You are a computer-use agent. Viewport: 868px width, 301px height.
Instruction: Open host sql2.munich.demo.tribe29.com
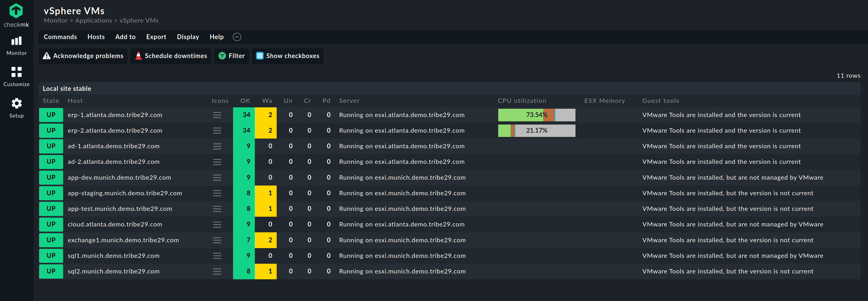(x=113, y=271)
